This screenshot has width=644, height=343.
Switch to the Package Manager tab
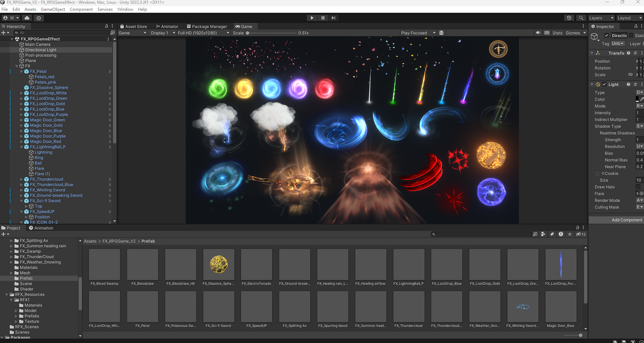pos(207,26)
